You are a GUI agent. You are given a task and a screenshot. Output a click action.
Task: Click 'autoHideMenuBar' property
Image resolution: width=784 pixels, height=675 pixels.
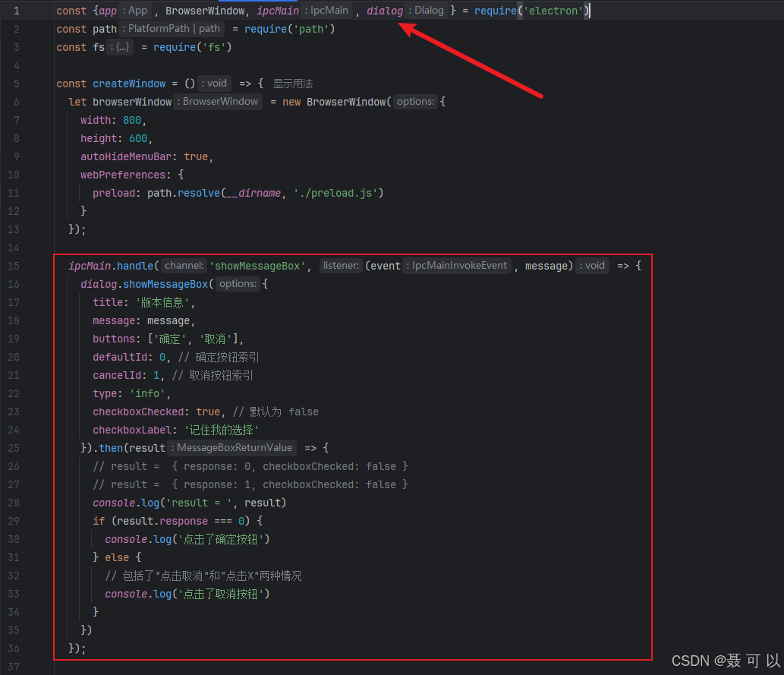point(126,156)
